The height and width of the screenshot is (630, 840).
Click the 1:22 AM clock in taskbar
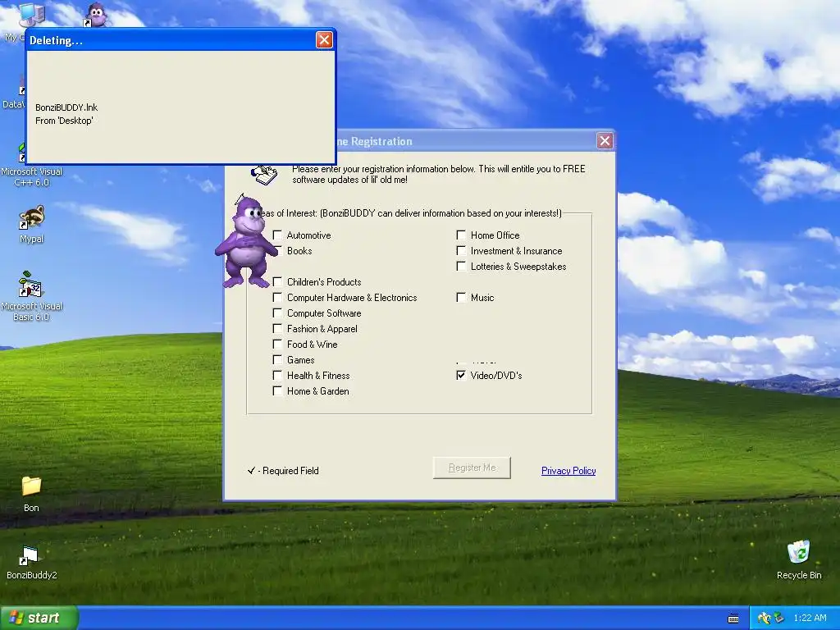810,618
